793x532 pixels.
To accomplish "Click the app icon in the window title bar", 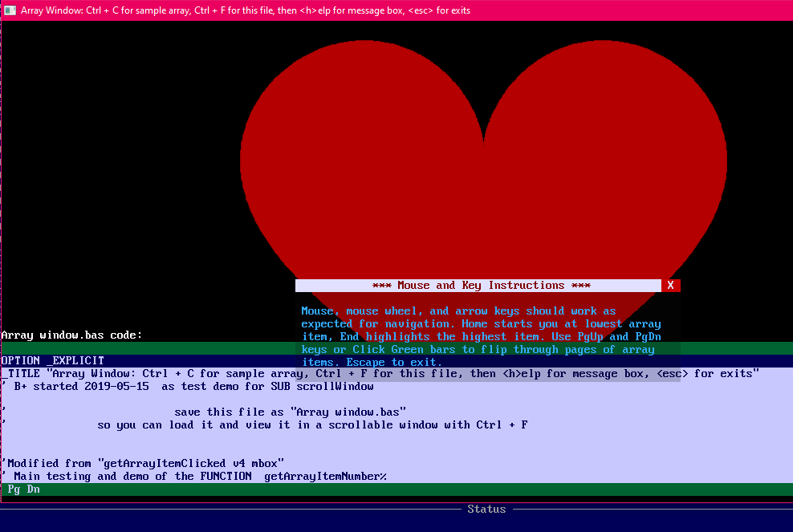I will pyautogui.click(x=10, y=10).
